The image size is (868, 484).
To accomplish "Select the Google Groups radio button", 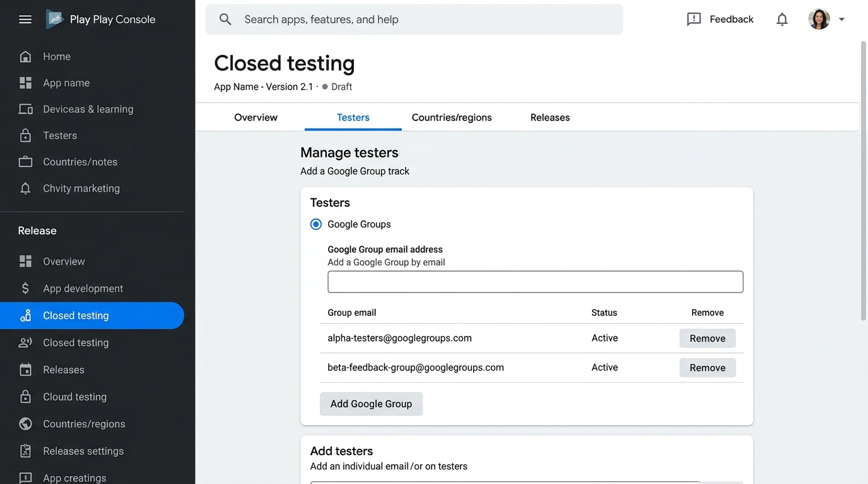I will [x=316, y=224].
